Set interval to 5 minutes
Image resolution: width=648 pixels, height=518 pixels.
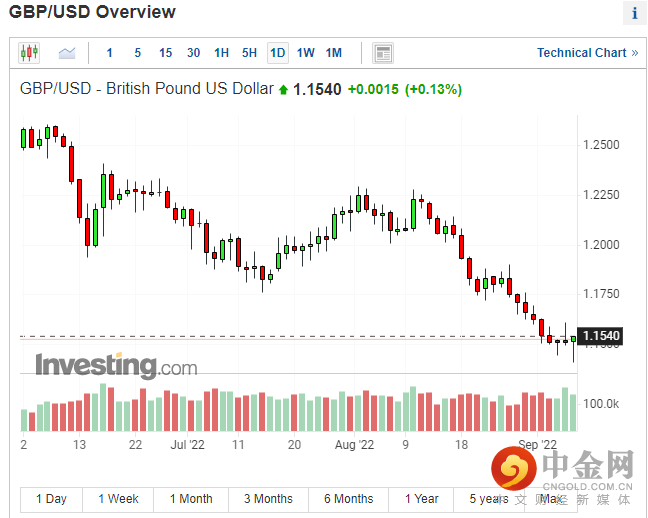137,53
